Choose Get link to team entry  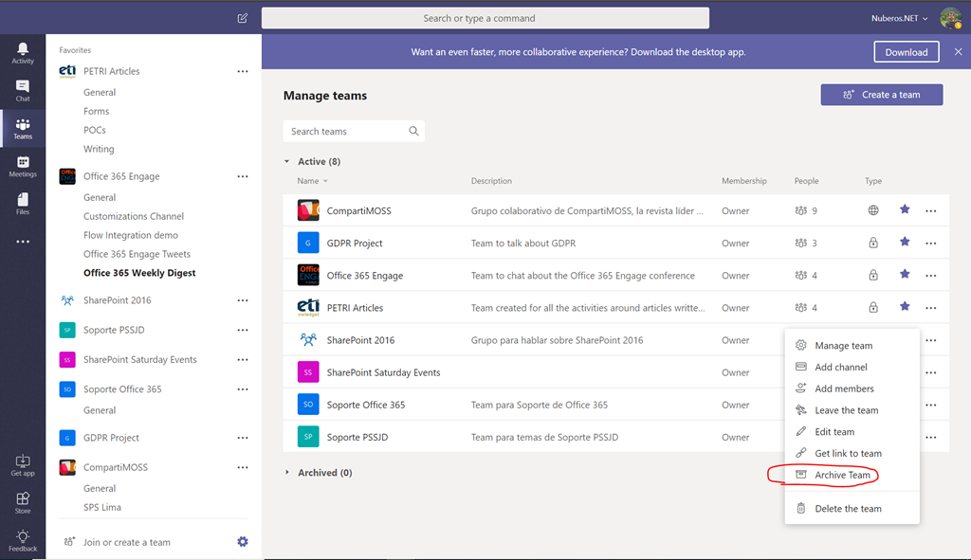(852, 454)
